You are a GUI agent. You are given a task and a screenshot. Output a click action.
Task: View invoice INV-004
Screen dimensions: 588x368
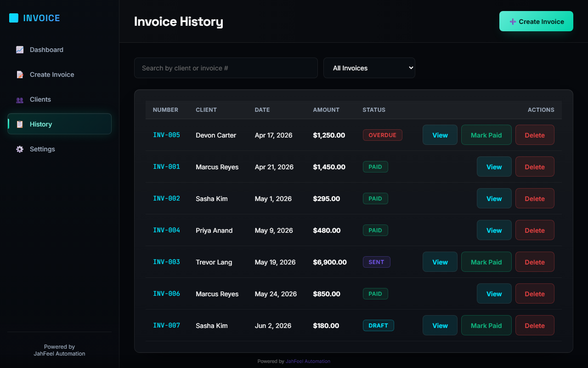494,230
